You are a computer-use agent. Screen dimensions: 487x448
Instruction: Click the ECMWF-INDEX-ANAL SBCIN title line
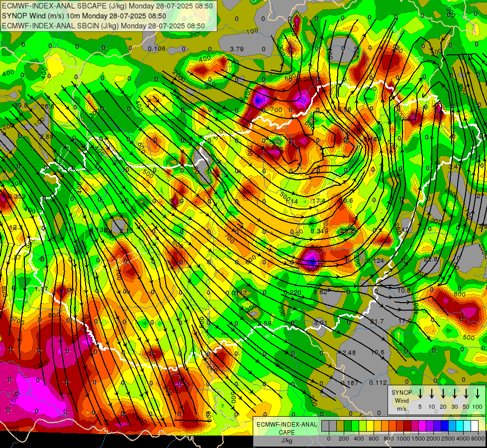[x=103, y=26]
